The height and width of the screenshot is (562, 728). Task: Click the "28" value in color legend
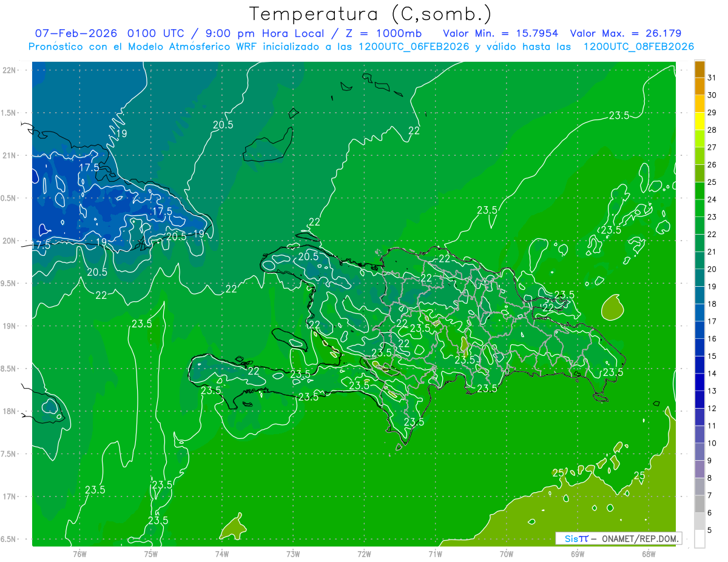(x=712, y=130)
